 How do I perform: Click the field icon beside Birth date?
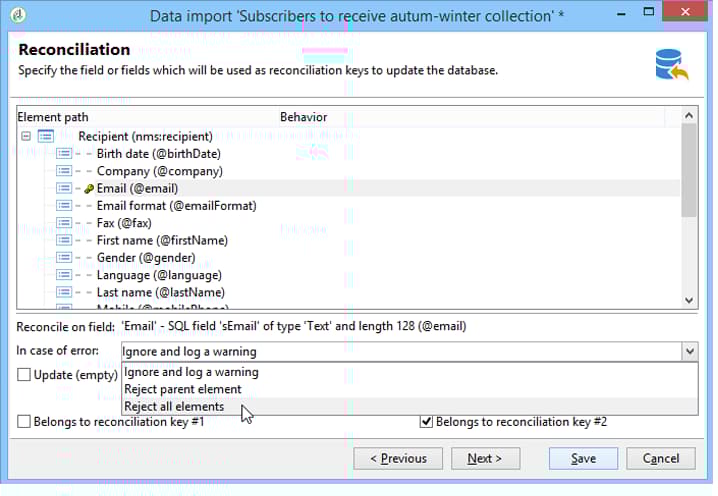pyautogui.click(x=64, y=153)
